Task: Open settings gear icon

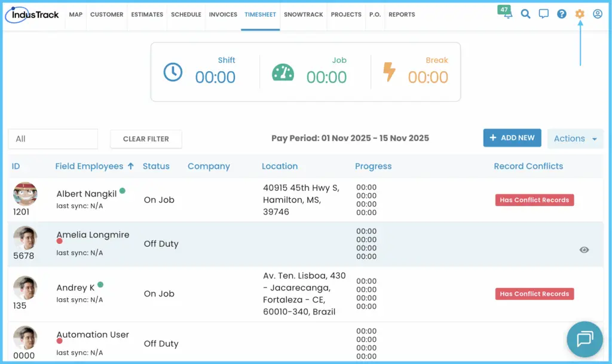Action: click(x=580, y=14)
